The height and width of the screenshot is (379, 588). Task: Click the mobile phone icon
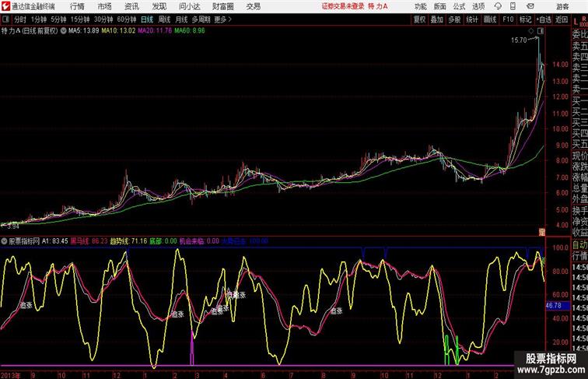click(x=513, y=6)
